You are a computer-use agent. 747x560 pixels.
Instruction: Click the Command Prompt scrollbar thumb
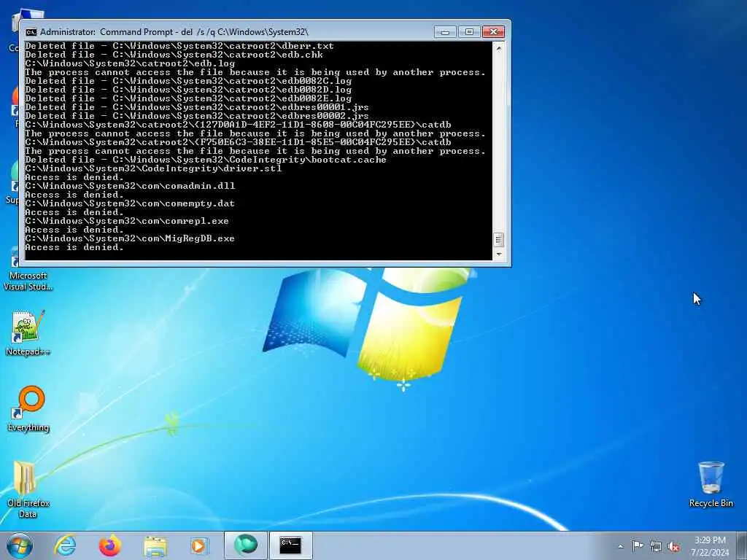(499, 239)
